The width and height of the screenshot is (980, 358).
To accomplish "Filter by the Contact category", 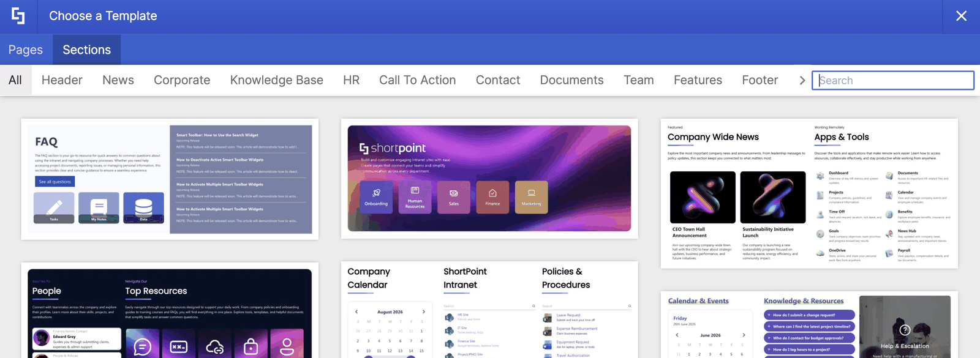I will [498, 80].
